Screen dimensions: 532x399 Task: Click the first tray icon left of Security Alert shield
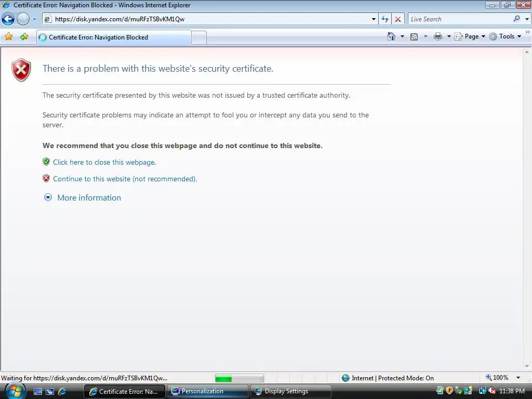pyautogui.click(x=440, y=391)
